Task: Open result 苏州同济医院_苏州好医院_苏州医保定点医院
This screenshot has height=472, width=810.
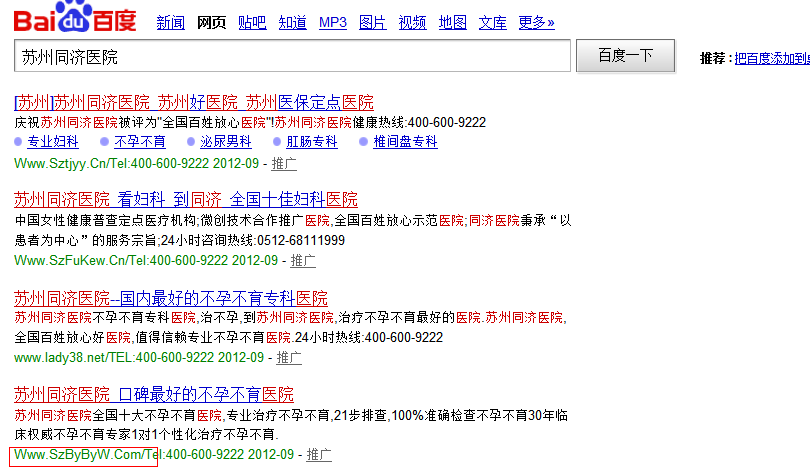Action: click(194, 102)
